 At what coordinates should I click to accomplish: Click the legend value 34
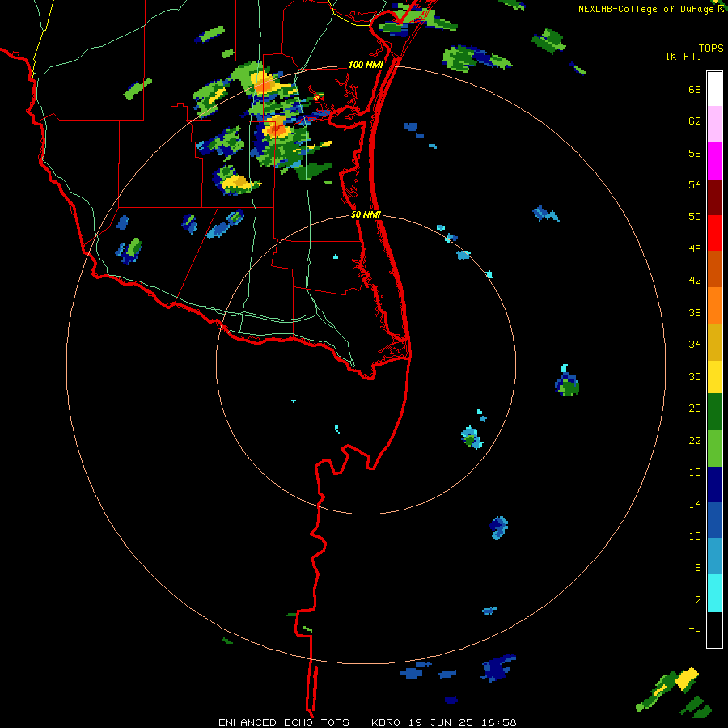pyautogui.click(x=695, y=345)
